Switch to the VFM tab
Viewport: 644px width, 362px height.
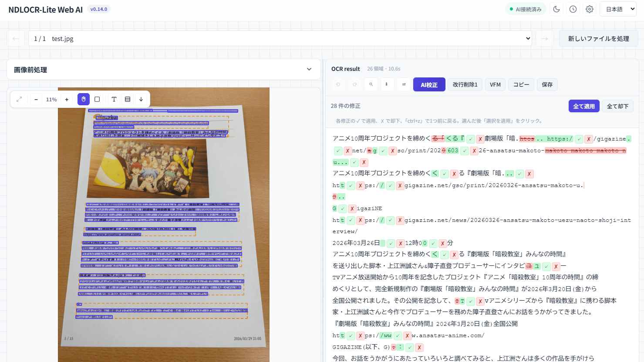click(495, 84)
